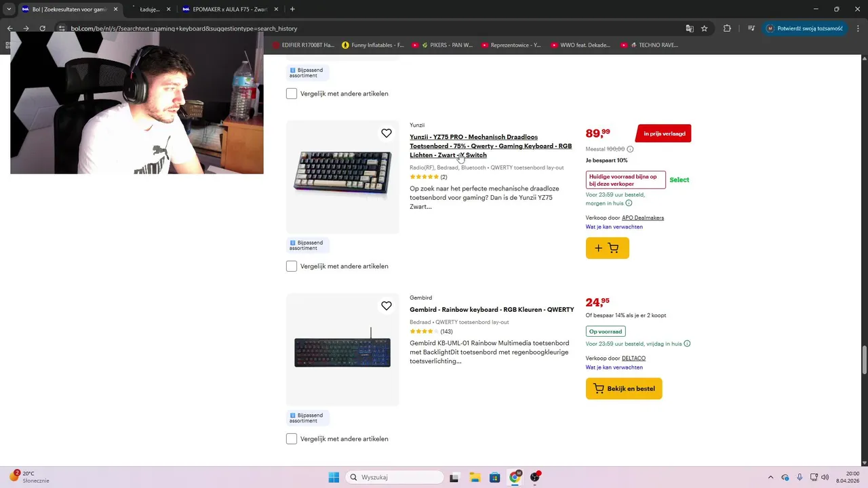
Task: Open media controls icon in toolbar
Action: pyautogui.click(x=751, y=28)
